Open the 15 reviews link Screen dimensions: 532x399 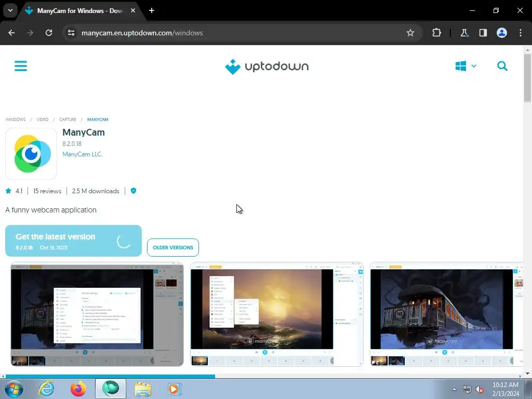point(47,191)
